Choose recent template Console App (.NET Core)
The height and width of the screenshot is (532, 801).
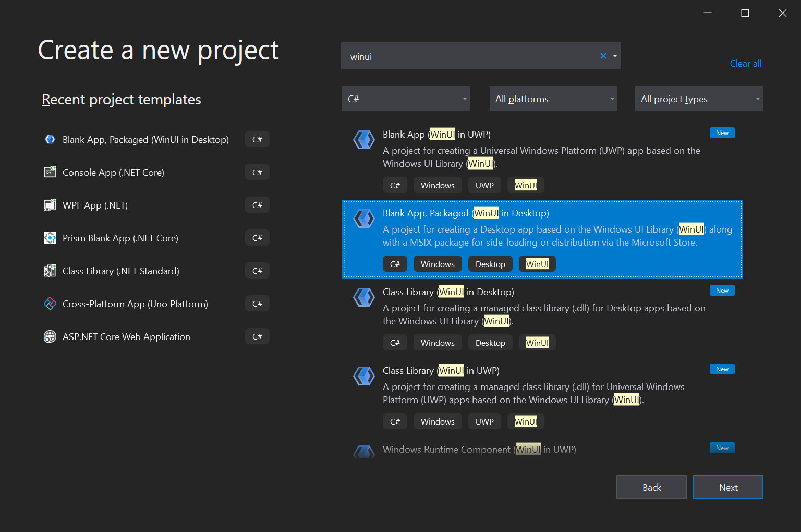click(x=156, y=172)
